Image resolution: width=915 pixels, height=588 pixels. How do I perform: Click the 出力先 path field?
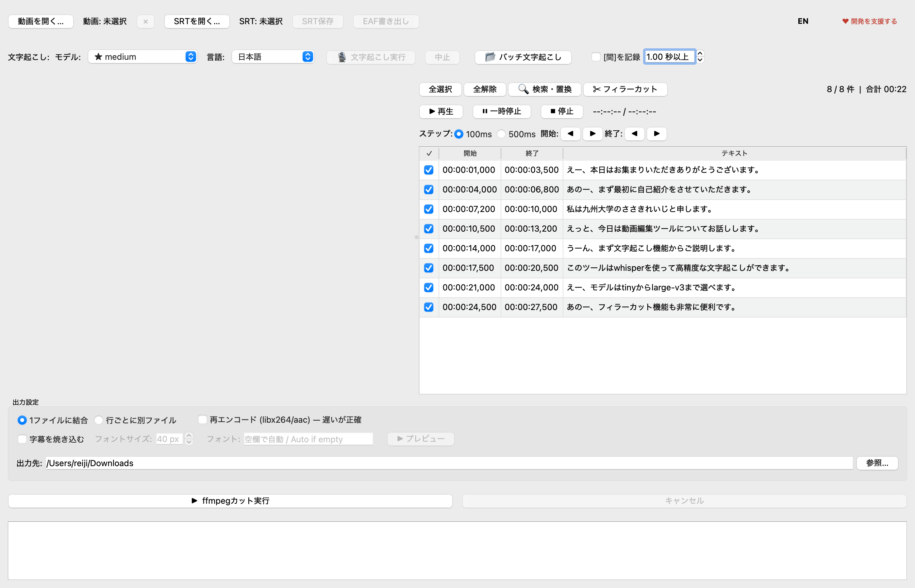coord(449,463)
